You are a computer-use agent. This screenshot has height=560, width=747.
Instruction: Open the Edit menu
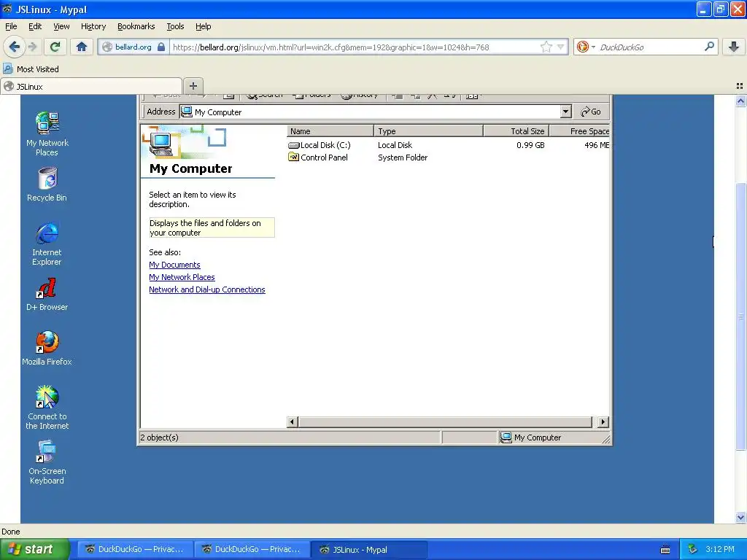pyautogui.click(x=35, y=26)
